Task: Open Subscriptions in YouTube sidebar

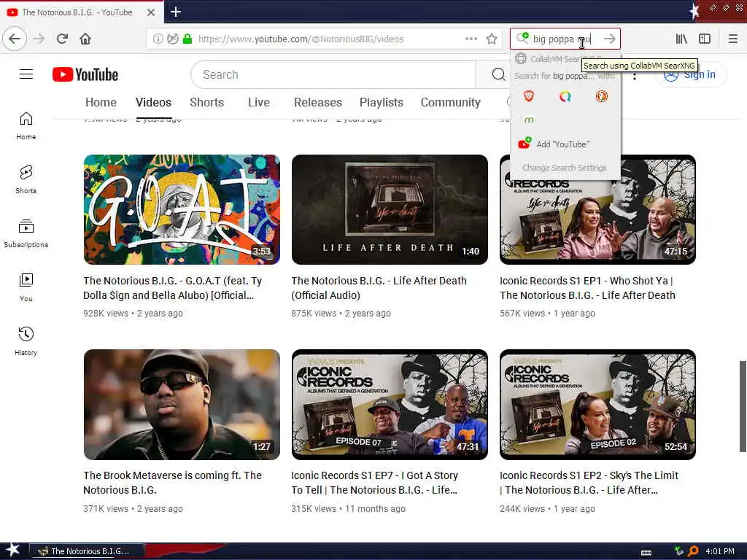Action: click(26, 233)
